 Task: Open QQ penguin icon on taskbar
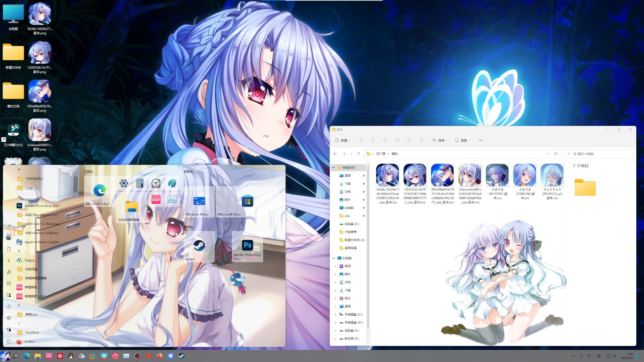tap(71, 356)
